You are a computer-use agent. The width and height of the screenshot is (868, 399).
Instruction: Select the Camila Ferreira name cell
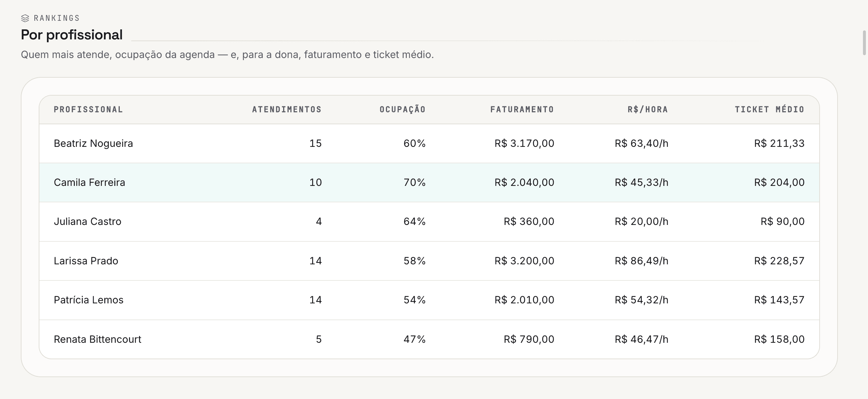click(89, 183)
